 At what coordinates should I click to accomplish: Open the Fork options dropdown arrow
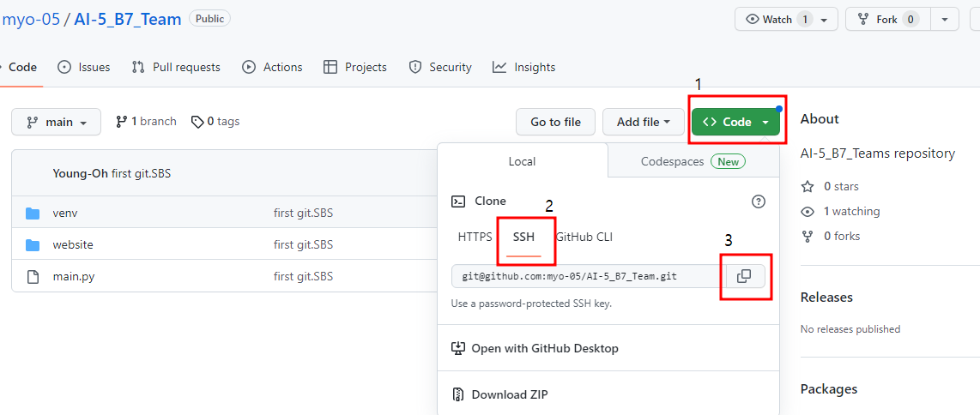click(x=944, y=20)
